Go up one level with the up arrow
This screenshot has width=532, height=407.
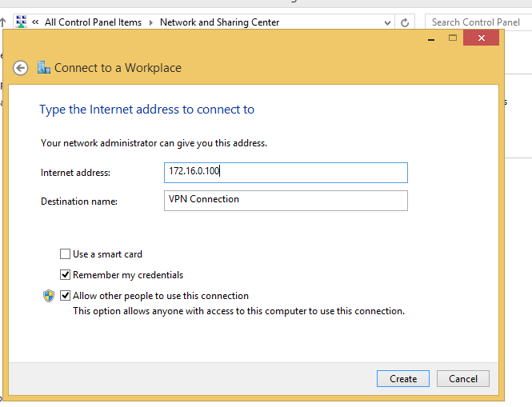3,22
